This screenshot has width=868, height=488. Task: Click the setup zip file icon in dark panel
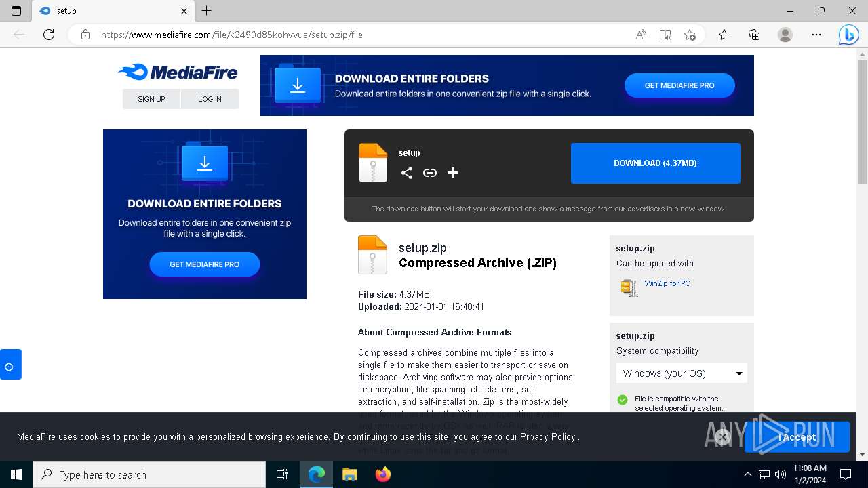[x=372, y=163]
